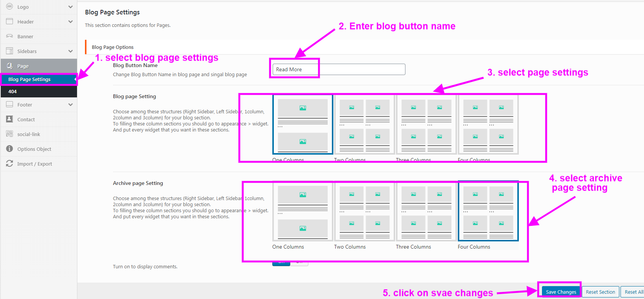The height and width of the screenshot is (299, 644).
Task: Click the Contact icon in sidebar
Action: click(x=9, y=119)
